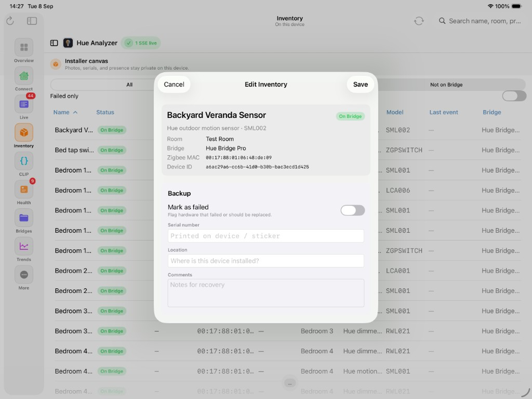Toggle the Failed only switch
532x399 pixels.
514,96
